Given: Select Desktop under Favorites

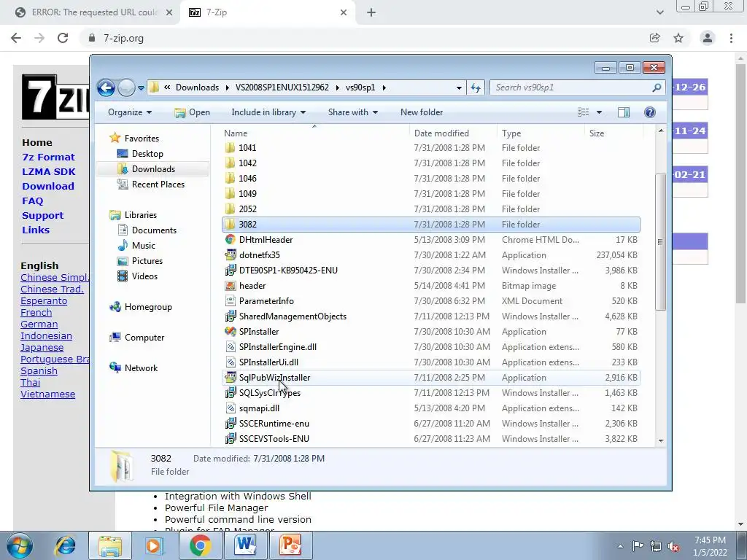Looking at the screenshot, I should (x=147, y=154).
